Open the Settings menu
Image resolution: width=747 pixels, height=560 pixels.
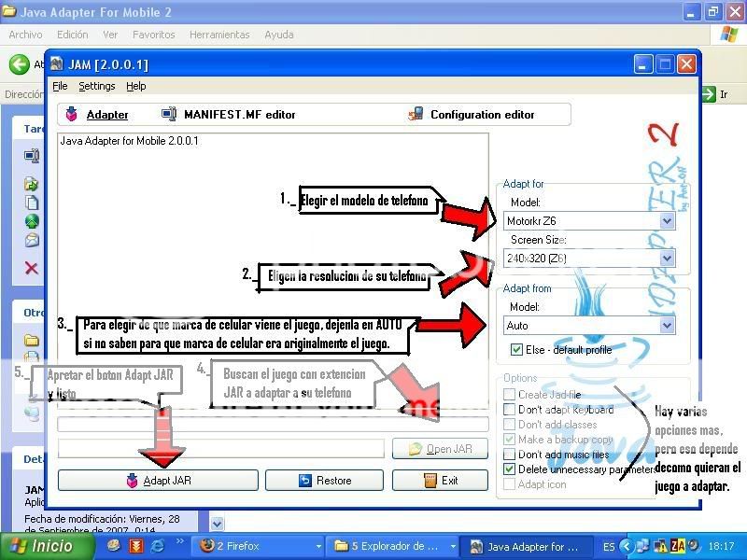pyautogui.click(x=96, y=86)
